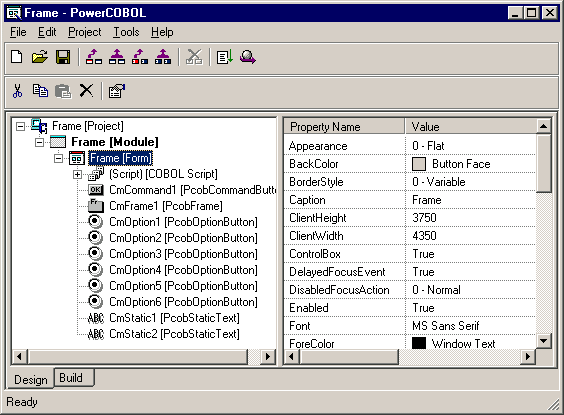Viewport: 564px width, 415px height.
Task: Click the ControlBox property name
Action: (315, 254)
